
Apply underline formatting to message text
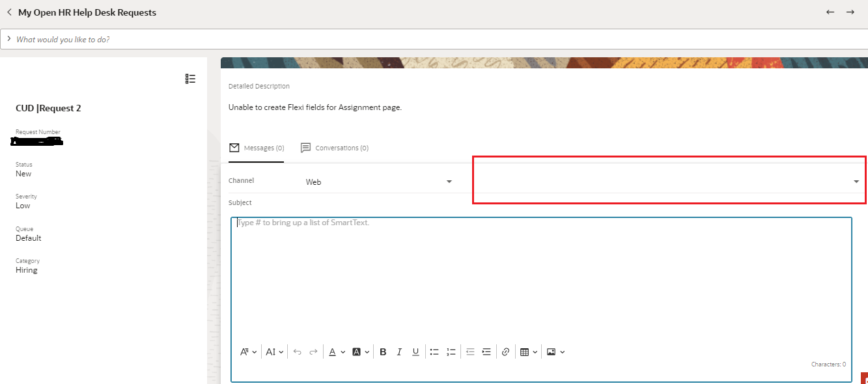[415, 351]
